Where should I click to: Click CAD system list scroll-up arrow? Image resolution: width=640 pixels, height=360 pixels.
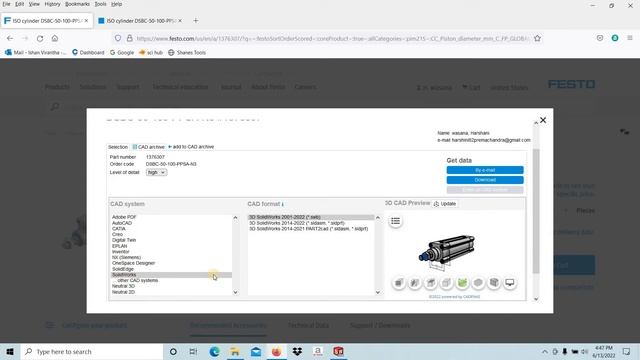[235, 218]
